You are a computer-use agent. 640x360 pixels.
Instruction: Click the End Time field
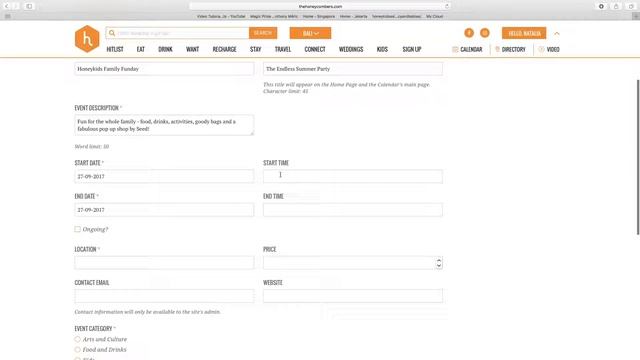(353, 210)
